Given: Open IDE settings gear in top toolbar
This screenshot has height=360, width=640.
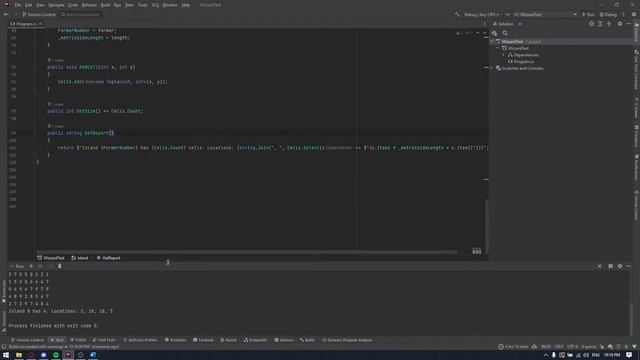Looking at the screenshot, I should pos(634,14).
